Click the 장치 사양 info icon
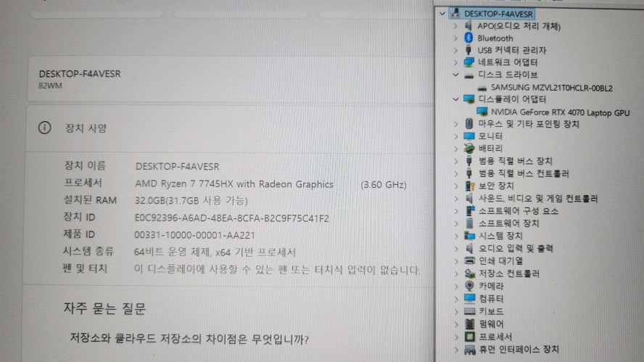Image resolution: width=644 pixels, height=362 pixels. [x=44, y=128]
